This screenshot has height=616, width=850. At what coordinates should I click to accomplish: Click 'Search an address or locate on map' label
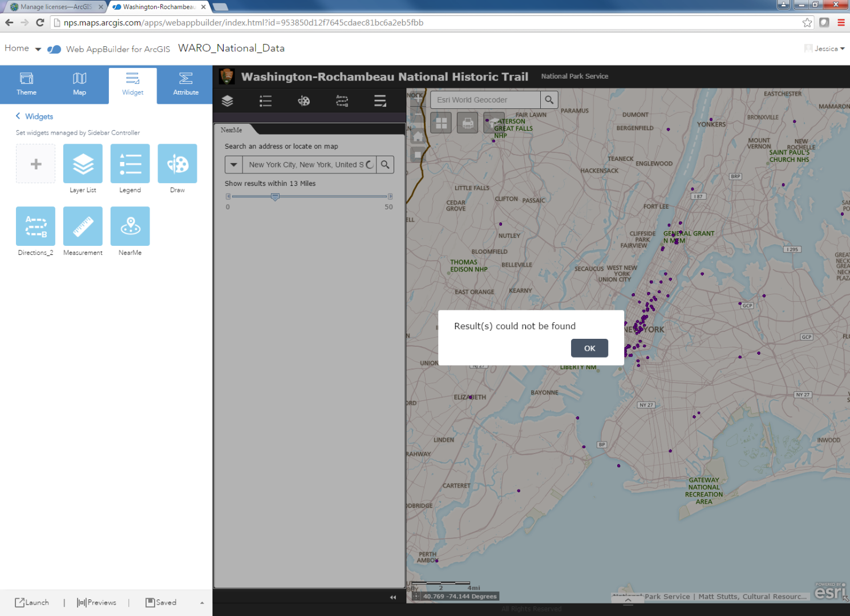tap(281, 147)
